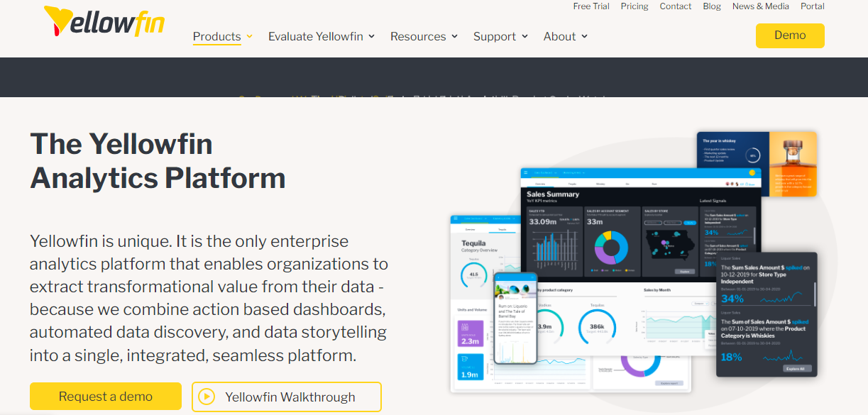
Task: Choose Support in the navigation bar
Action: point(495,37)
